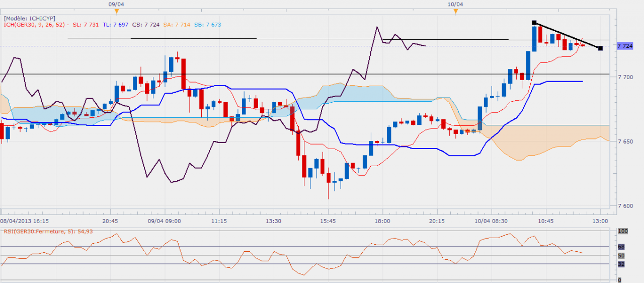Click the RSI 50 midline level label
Image resolution: width=644 pixels, height=283 pixels.
coord(621,255)
